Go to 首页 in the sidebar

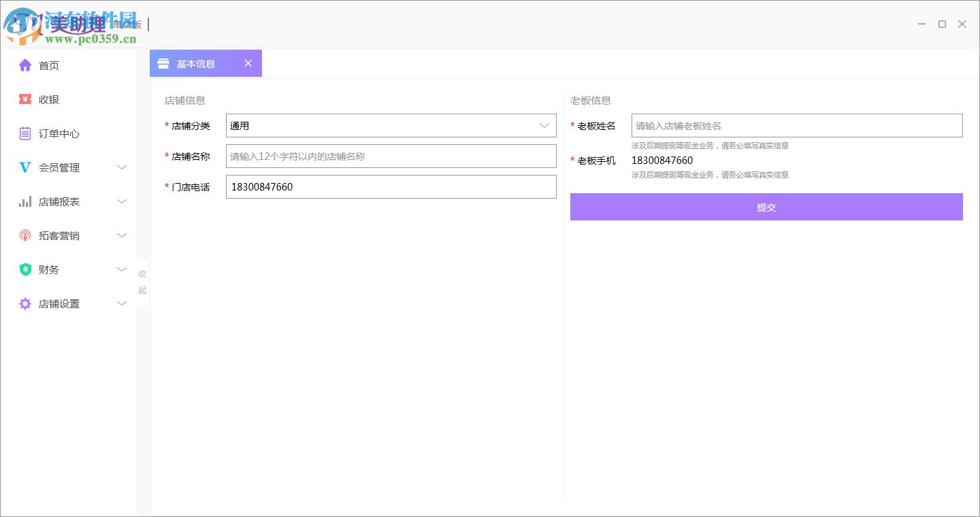[x=49, y=65]
